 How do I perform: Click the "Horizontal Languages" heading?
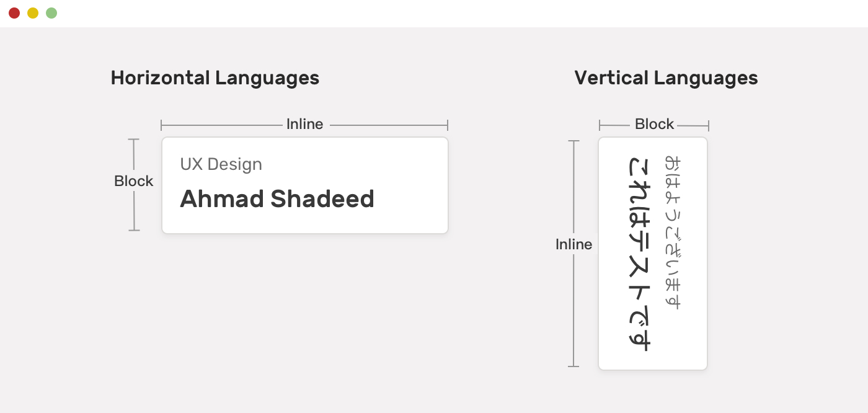[215, 78]
